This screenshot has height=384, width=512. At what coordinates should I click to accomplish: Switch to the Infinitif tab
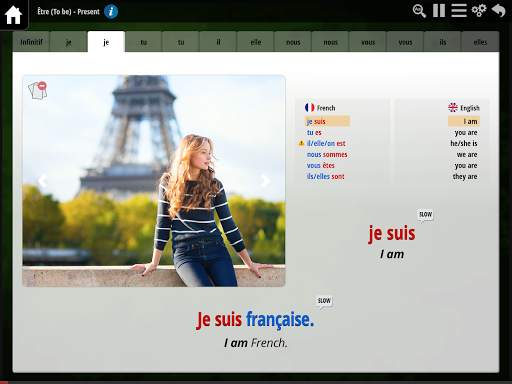click(x=31, y=42)
